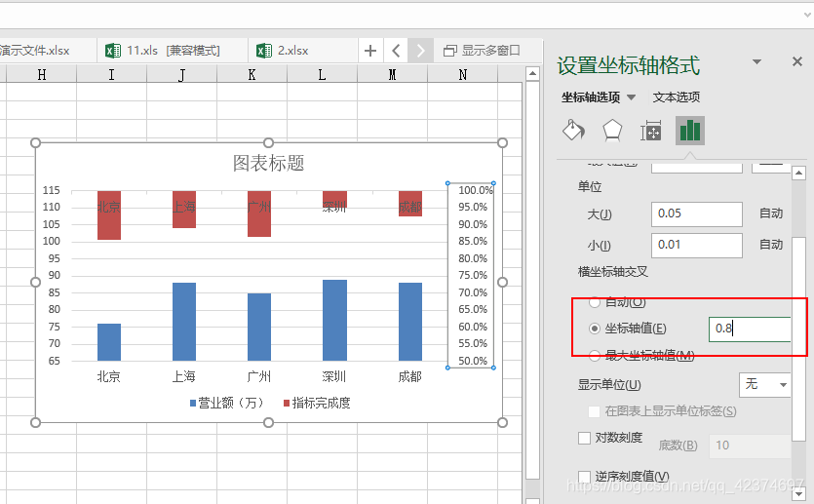
Task: Reset major unit with 自动 button
Action: click(x=771, y=213)
